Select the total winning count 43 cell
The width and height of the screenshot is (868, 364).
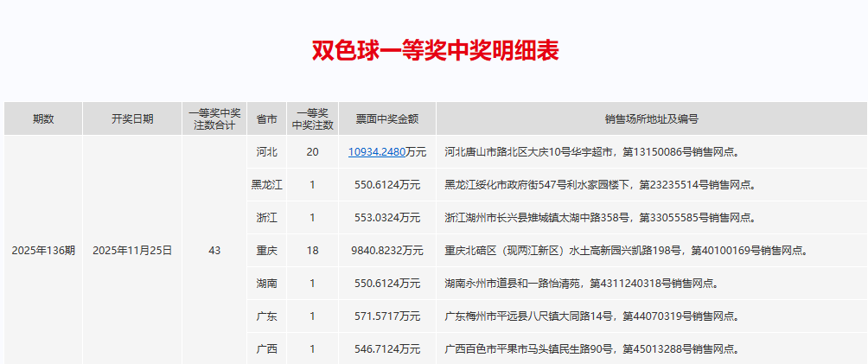[x=214, y=251]
